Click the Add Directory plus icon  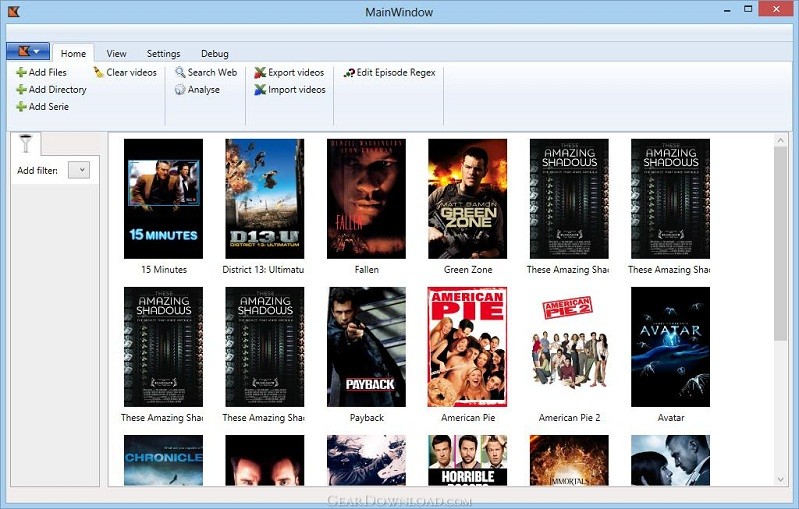(x=21, y=90)
